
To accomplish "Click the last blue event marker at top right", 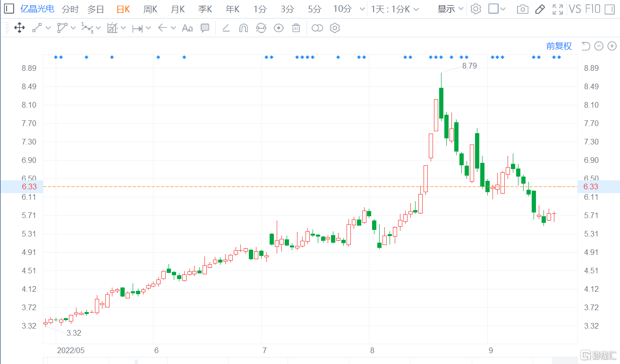I will 559,57.
